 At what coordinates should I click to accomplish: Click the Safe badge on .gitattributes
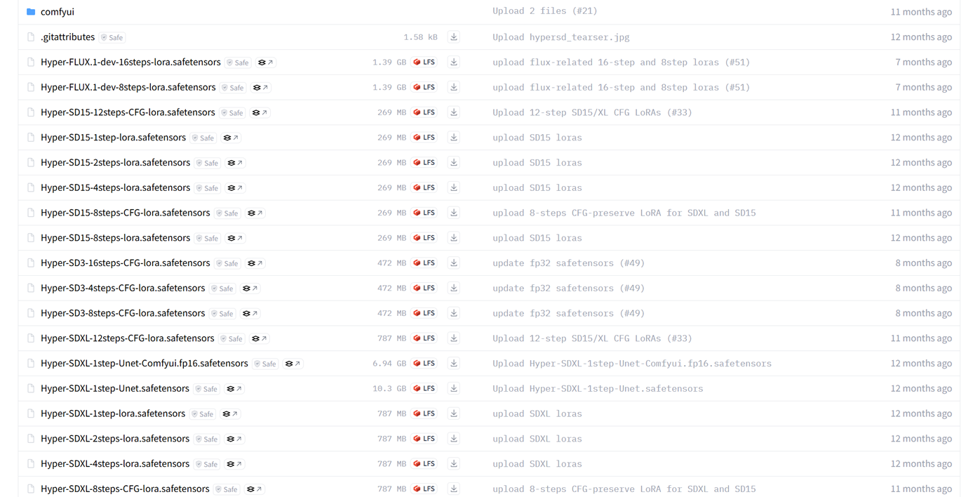point(112,37)
